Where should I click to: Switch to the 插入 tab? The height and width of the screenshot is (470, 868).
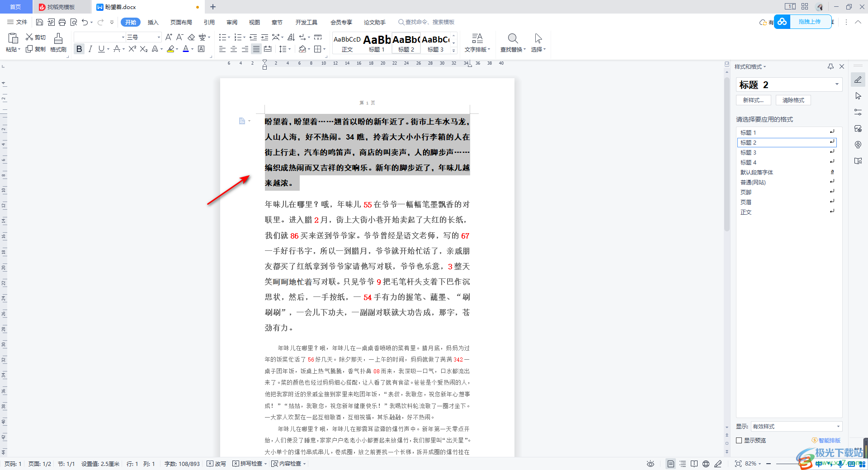point(153,22)
